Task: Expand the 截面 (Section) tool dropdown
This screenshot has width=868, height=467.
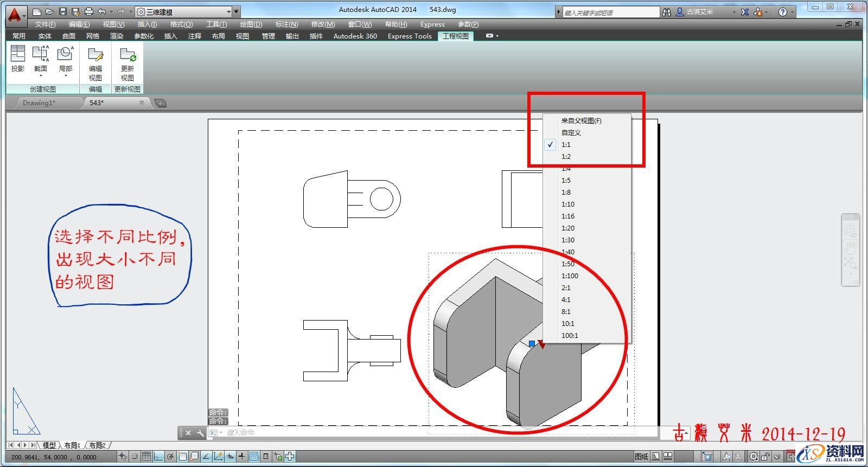Action: click(41, 76)
